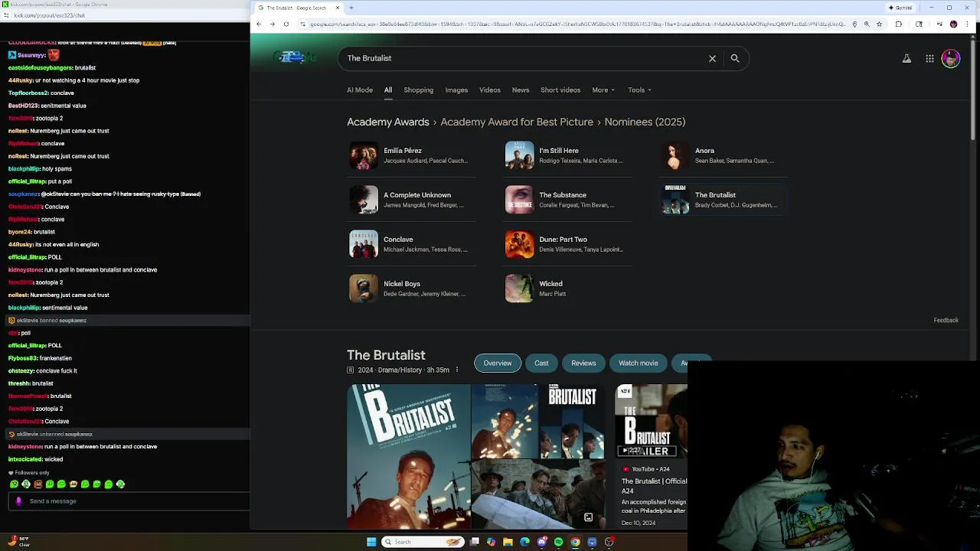Image resolution: width=980 pixels, height=551 pixels.
Task: Select the Watch movie chip
Action: [x=639, y=363]
